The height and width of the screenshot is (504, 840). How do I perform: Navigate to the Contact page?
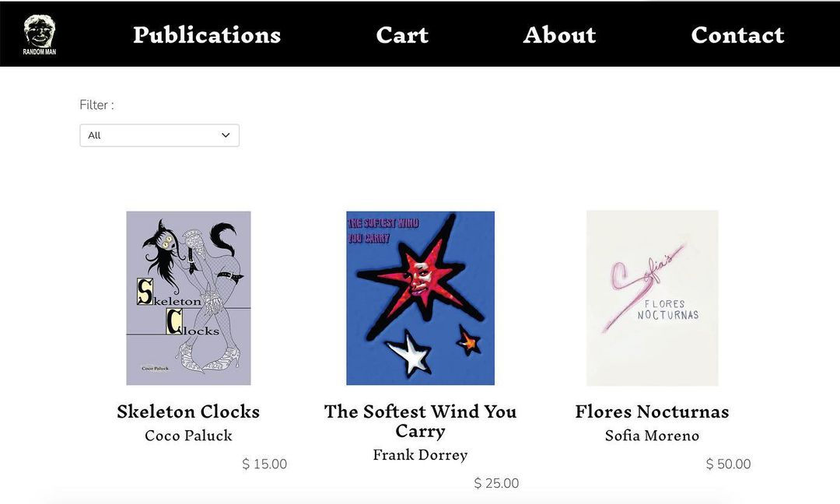[737, 35]
